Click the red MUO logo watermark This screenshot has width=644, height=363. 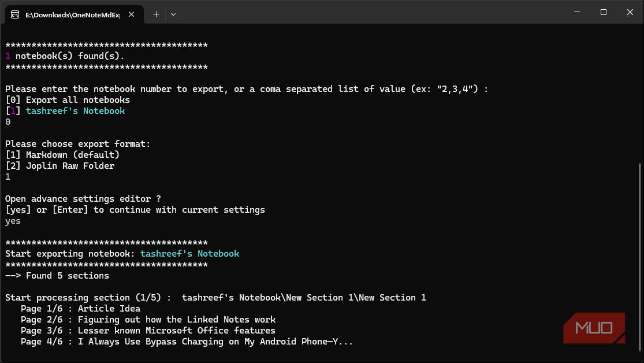594,328
